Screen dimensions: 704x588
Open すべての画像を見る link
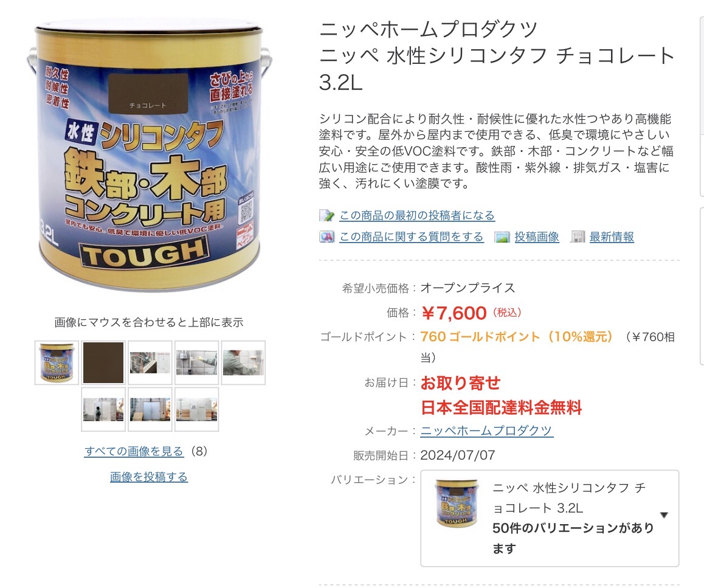tap(134, 451)
